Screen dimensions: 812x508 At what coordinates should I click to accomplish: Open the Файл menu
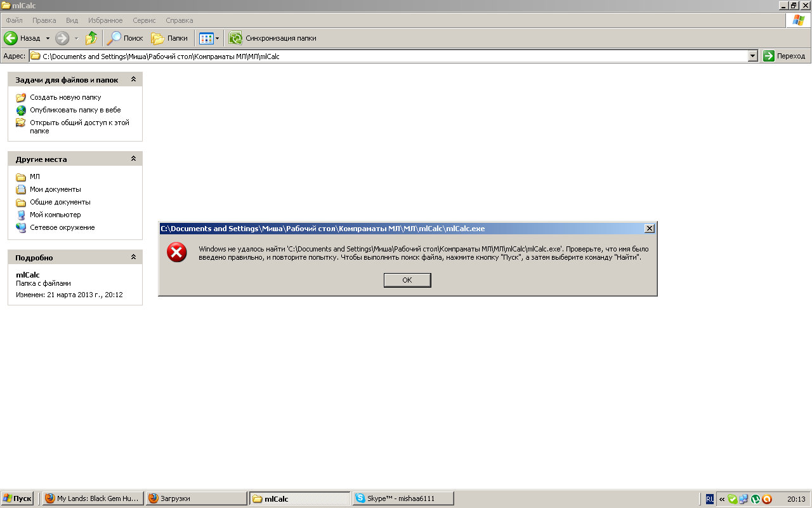pyautogui.click(x=14, y=20)
